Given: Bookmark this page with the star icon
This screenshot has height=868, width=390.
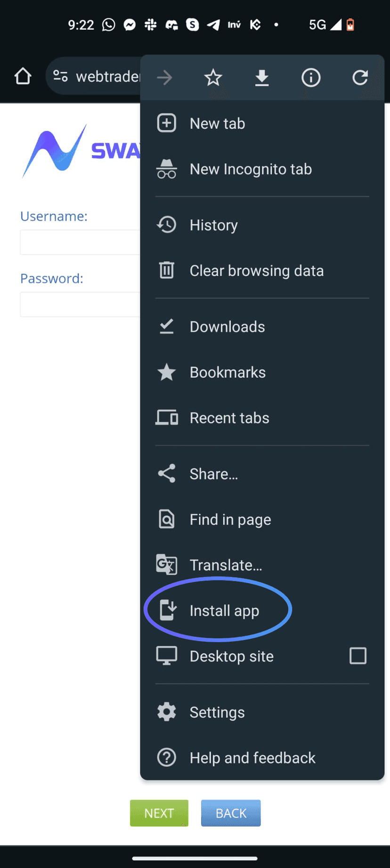Looking at the screenshot, I should point(213,77).
